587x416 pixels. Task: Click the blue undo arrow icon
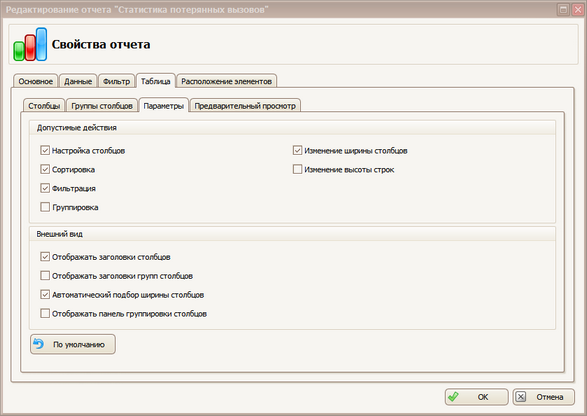(39, 344)
